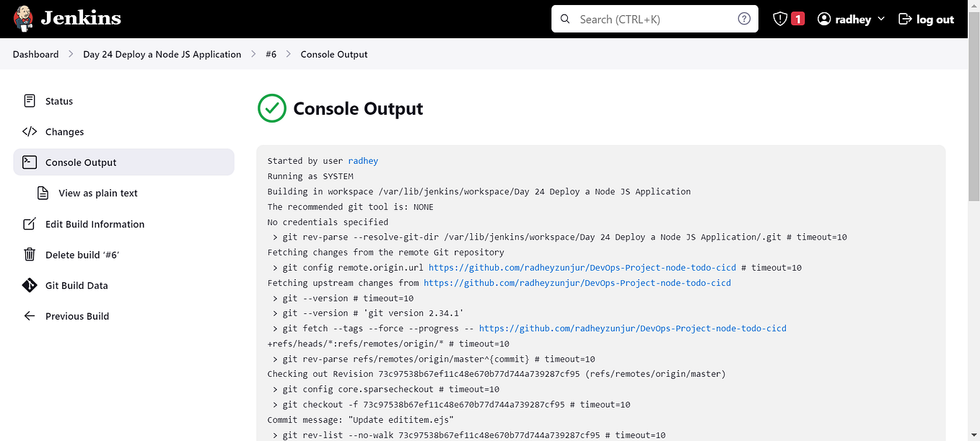Open Edit Build Information
Screen dimensions: 980x441
click(95, 224)
